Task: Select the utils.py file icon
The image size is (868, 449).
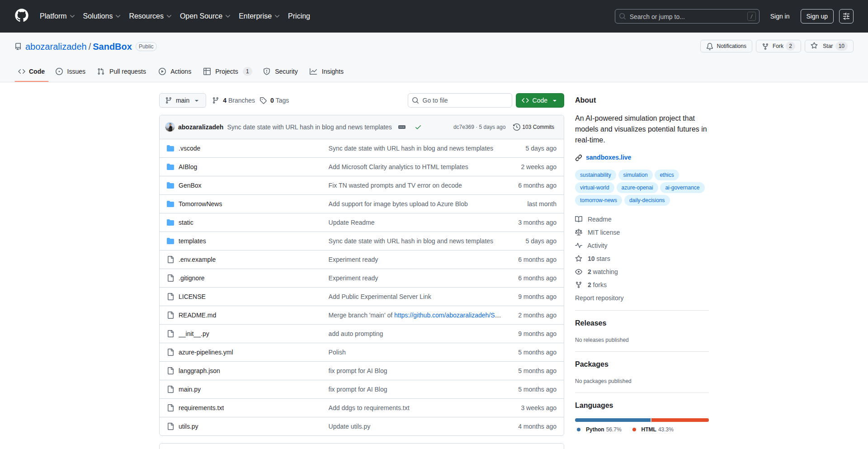Action: click(x=170, y=426)
